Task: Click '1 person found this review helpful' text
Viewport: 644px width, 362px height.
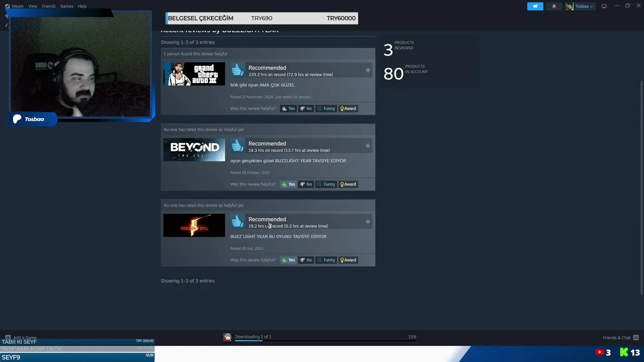Action: pyautogui.click(x=195, y=54)
